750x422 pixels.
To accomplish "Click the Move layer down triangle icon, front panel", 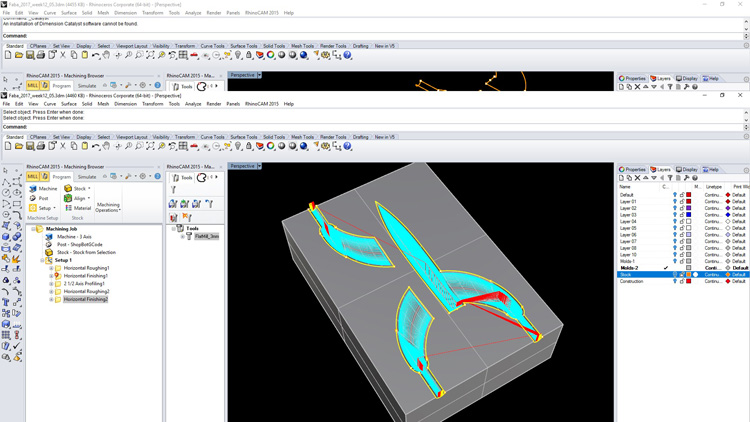I will click(x=653, y=178).
